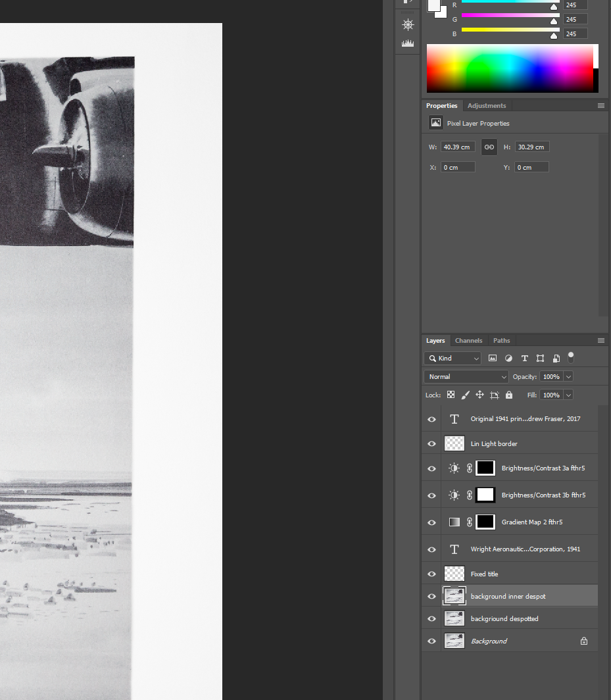Click the smart objects filter icon
The width and height of the screenshot is (611, 700).
click(x=556, y=358)
